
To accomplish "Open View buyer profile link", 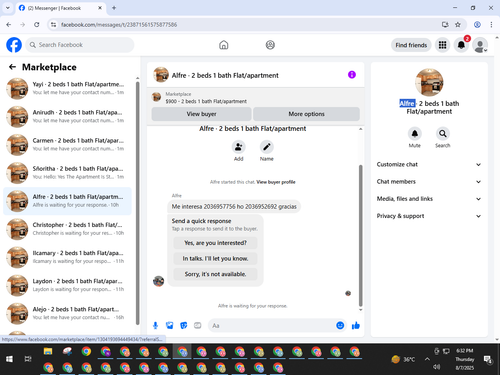I will click(x=276, y=182).
